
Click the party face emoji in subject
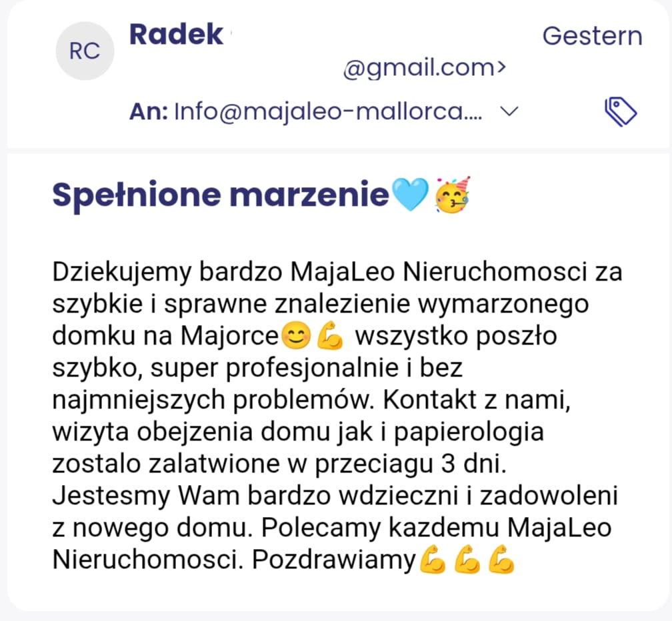pyautogui.click(x=452, y=196)
